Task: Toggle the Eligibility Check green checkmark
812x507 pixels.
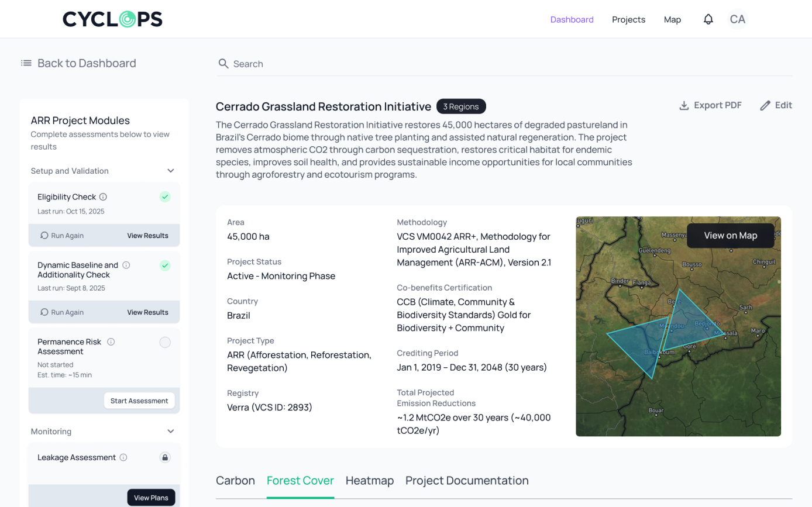Action: click(165, 197)
